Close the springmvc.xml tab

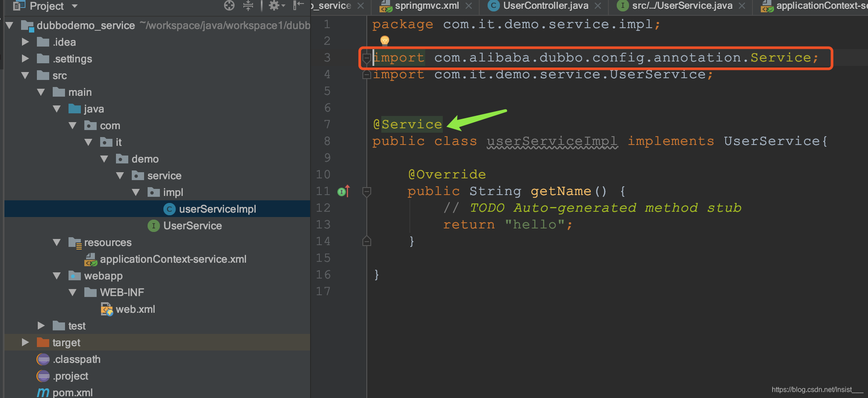click(x=469, y=6)
